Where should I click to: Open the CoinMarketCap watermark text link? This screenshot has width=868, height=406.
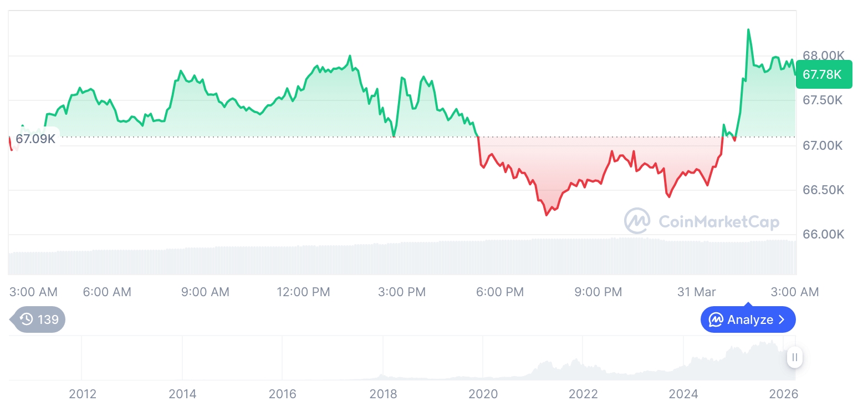(718, 222)
